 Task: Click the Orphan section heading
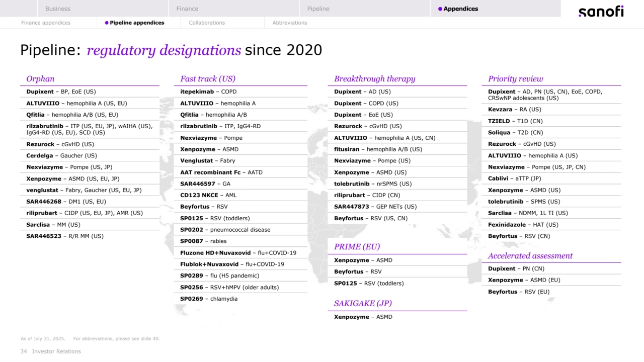point(40,79)
